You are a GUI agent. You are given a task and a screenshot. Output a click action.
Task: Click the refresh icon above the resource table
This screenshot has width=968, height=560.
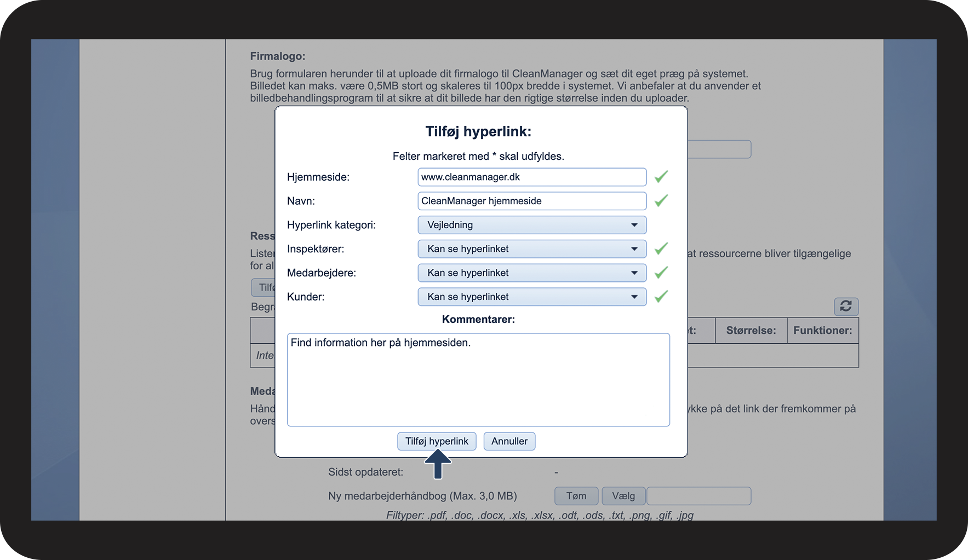[x=846, y=306]
